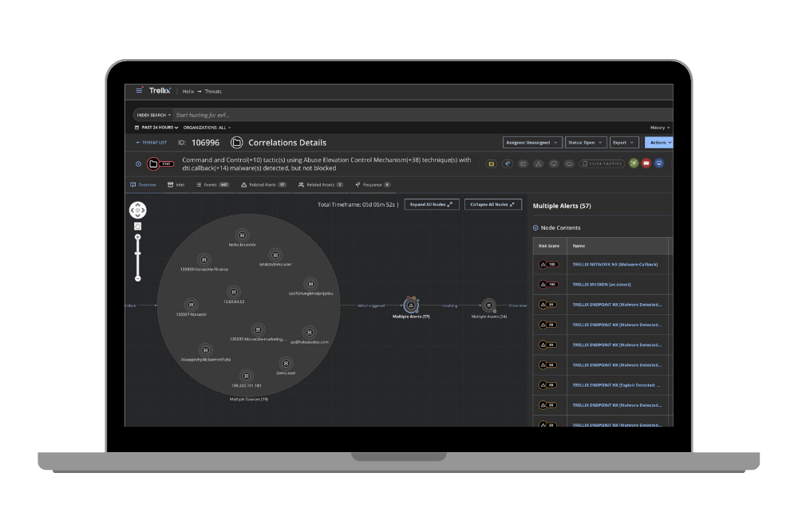Collapse the Node Contents section
798x532 pixels.
(x=535, y=228)
